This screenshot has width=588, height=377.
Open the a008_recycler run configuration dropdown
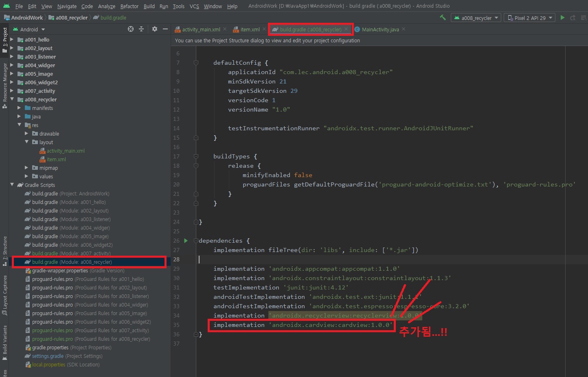tap(476, 18)
